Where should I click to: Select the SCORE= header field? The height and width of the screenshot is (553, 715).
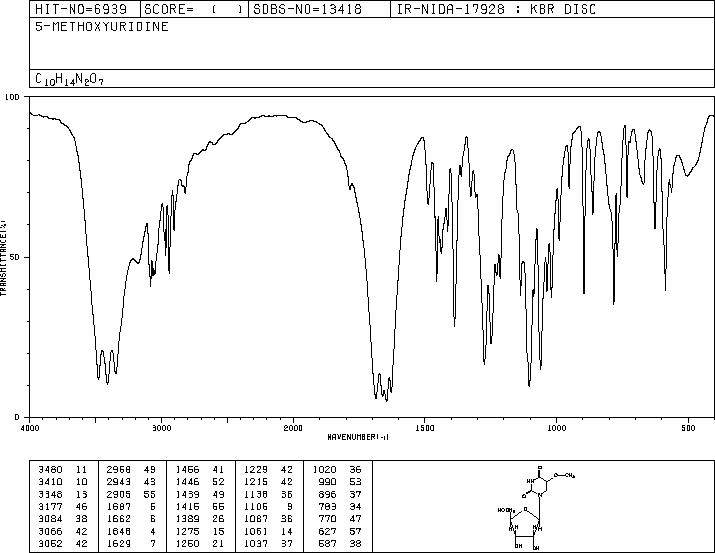click(x=194, y=9)
